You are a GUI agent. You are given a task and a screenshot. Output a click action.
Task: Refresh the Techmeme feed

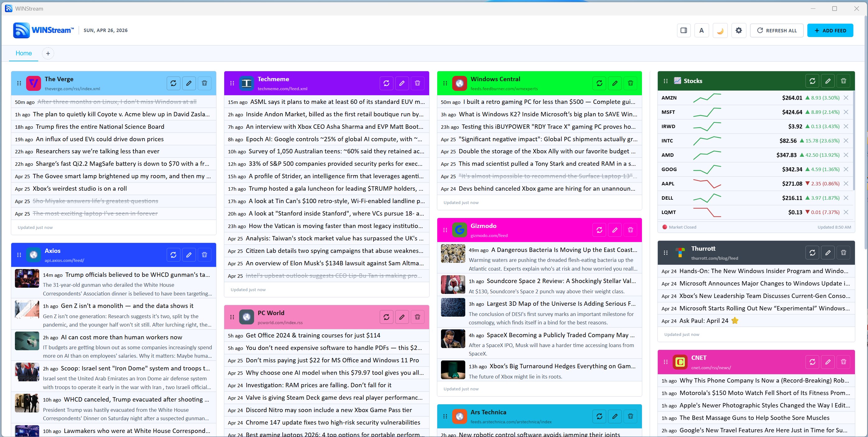click(387, 83)
